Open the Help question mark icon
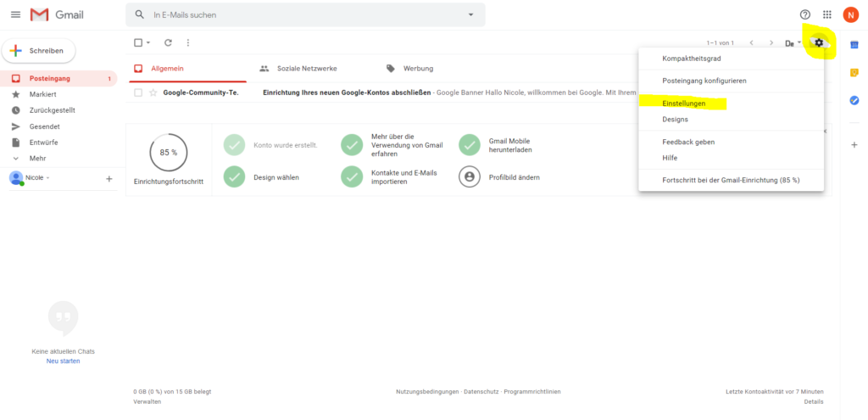Image resolution: width=868 pixels, height=420 pixels. (x=805, y=15)
